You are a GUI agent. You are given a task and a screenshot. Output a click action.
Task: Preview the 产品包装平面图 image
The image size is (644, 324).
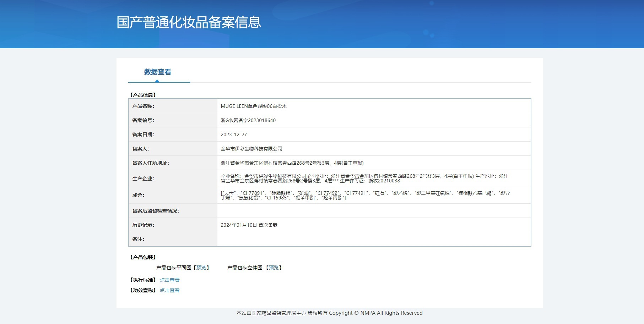[201, 268]
